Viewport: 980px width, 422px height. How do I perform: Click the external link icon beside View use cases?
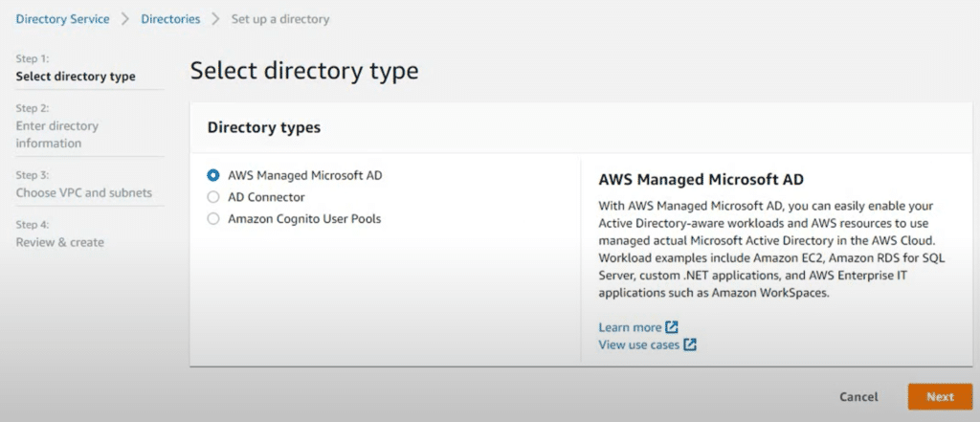coord(690,344)
